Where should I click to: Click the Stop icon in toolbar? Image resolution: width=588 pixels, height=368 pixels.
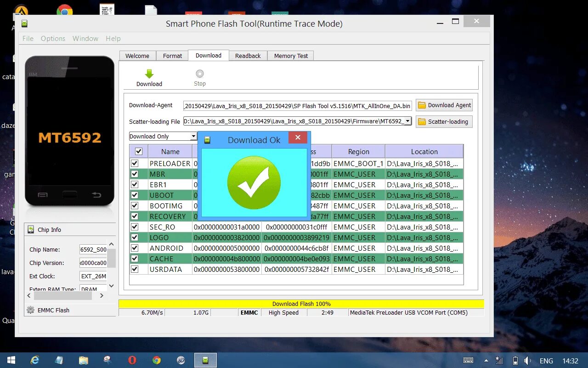[x=200, y=74]
